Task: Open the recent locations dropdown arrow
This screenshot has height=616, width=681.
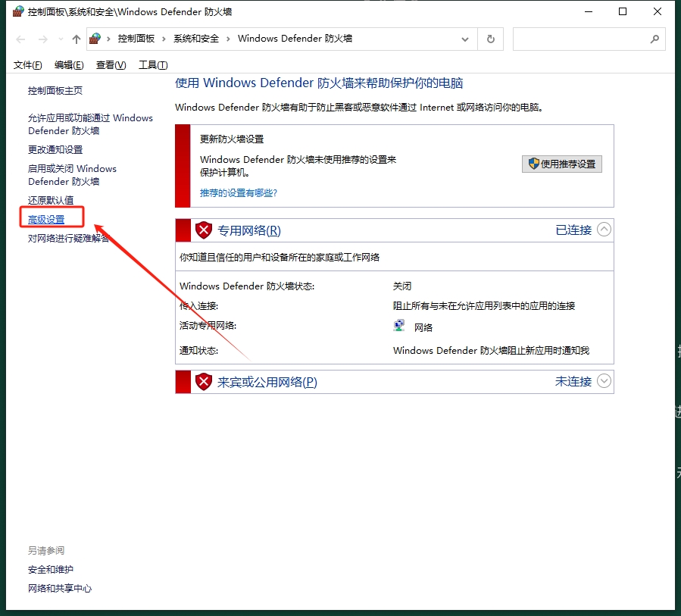Action: click(x=61, y=39)
